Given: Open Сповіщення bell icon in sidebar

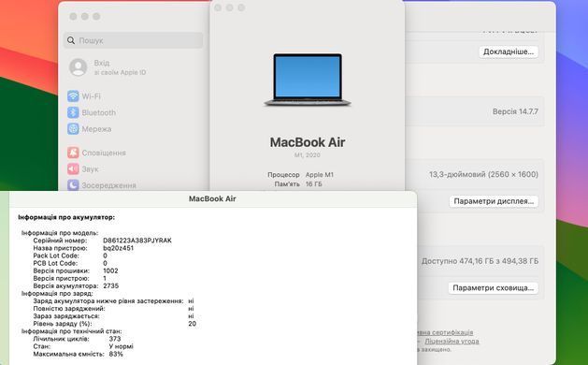Looking at the screenshot, I should tap(73, 153).
